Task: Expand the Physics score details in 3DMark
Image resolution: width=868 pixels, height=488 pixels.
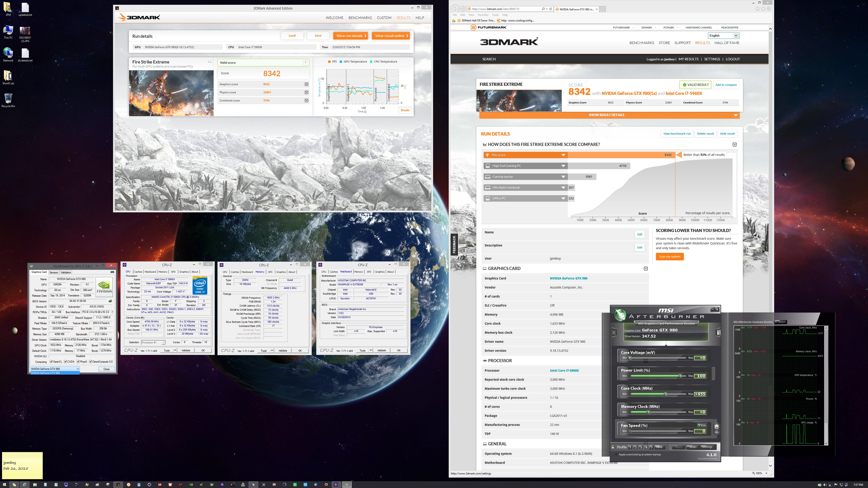Action: [x=306, y=92]
